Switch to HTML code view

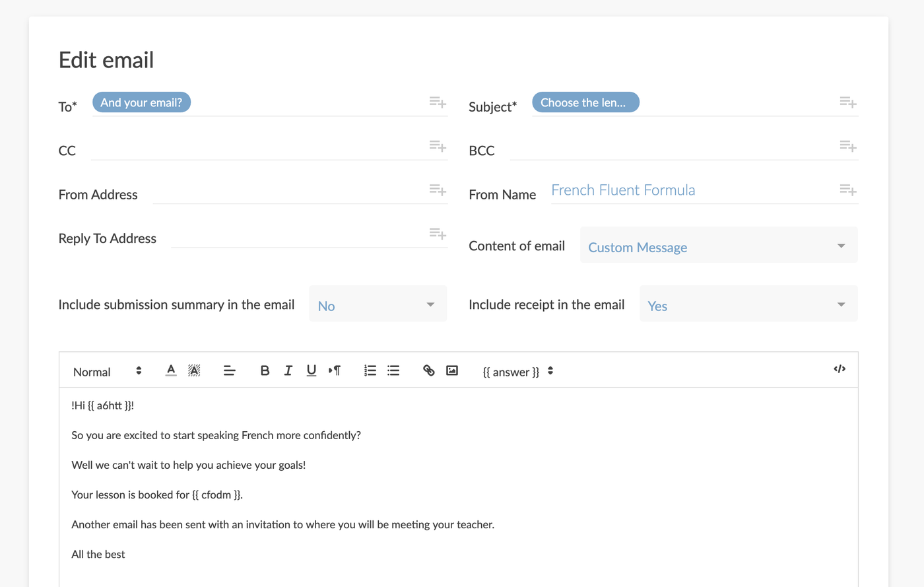(839, 369)
